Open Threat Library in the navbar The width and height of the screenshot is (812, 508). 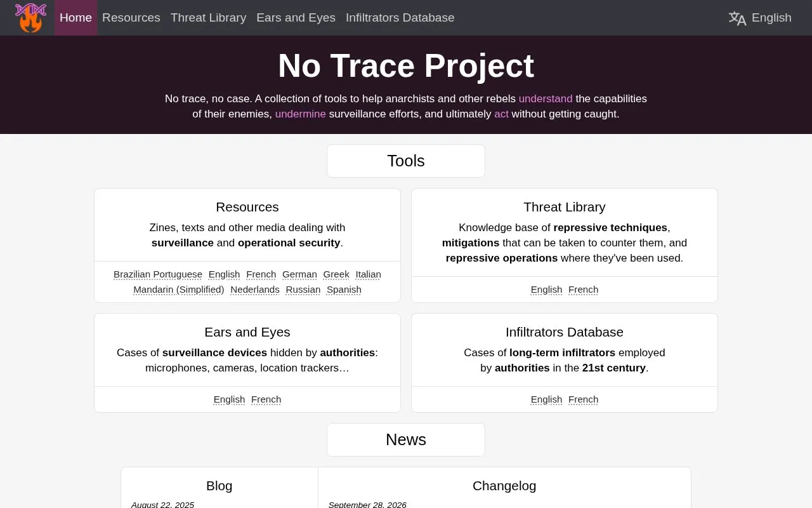(208, 18)
